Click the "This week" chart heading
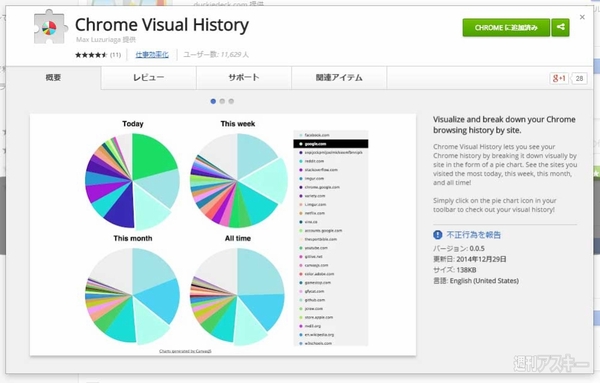The image size is (600, 383). (238, 124)
